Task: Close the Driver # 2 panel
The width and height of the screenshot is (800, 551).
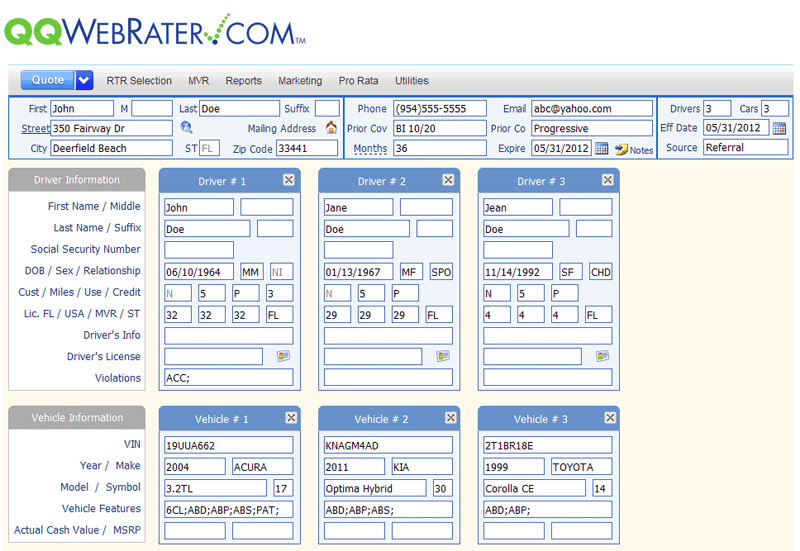Action: [448, 180]
